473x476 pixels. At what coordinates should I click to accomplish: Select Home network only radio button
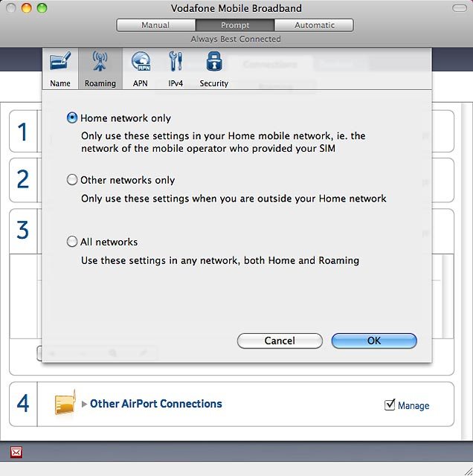tap(72, 118)
